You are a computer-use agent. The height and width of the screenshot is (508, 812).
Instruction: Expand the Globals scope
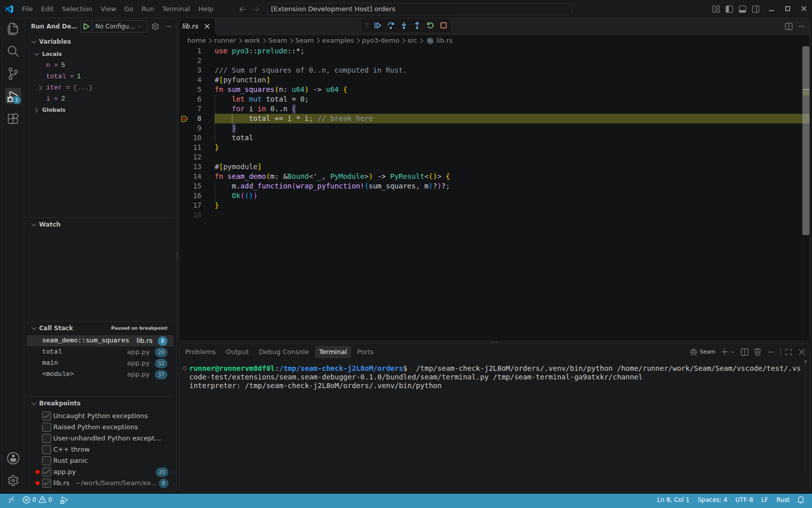(x=37, y=110)
